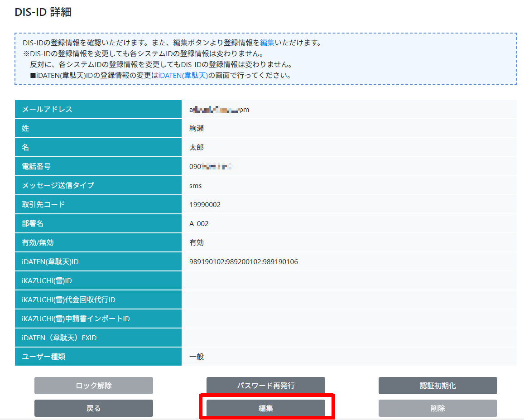Click the given name value 太郎
This screenshot has height=420, width=524.
pos(197,148)
